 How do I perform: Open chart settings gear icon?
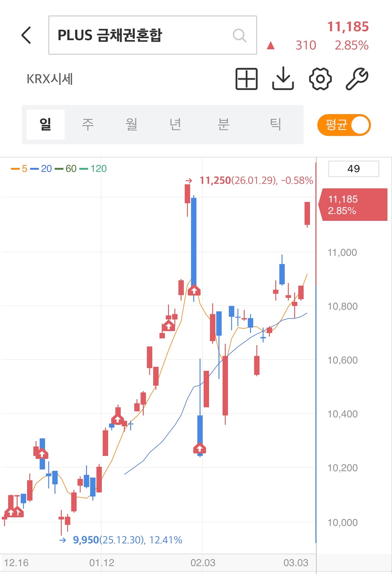point(320,79)
